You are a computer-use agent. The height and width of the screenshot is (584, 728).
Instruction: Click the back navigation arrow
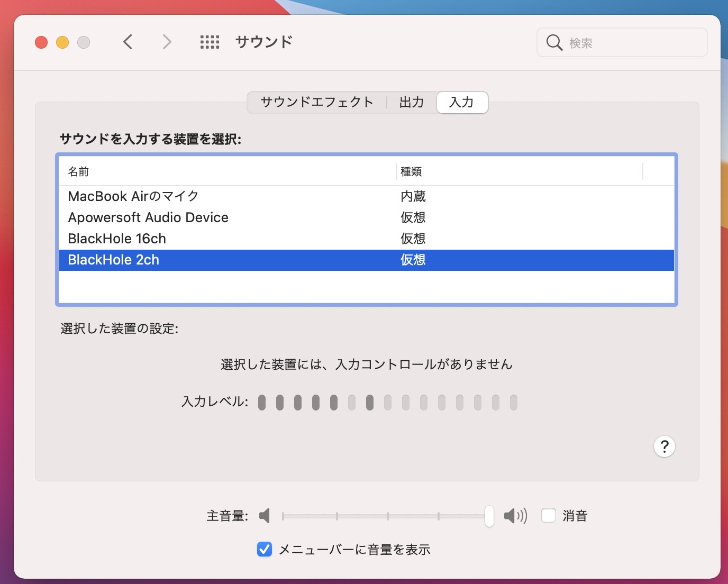pos(128,42)
